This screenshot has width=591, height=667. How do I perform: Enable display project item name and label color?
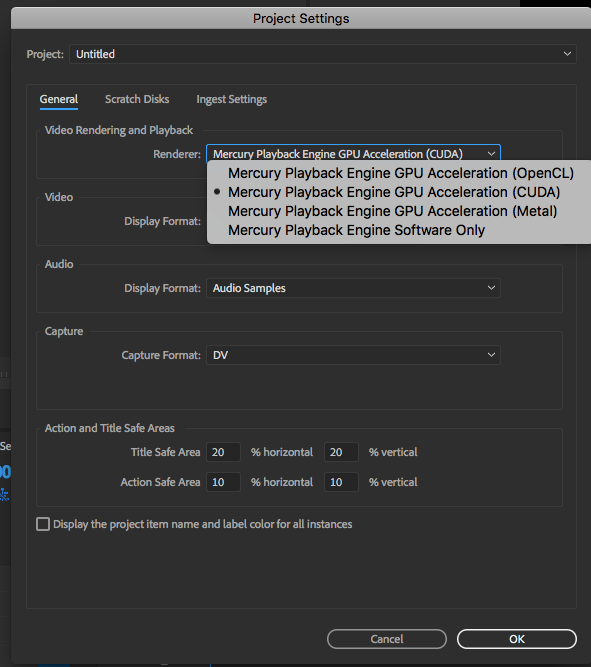(43, 524)
